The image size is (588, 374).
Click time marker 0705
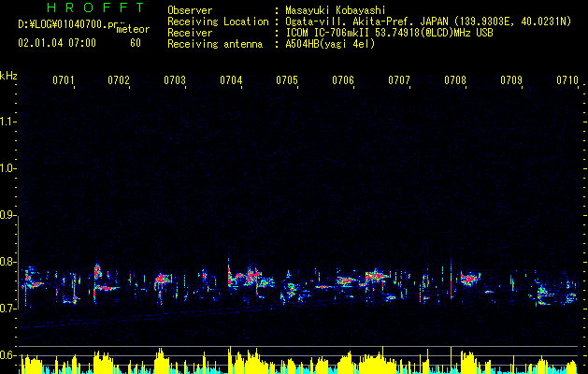coord(287,80)
